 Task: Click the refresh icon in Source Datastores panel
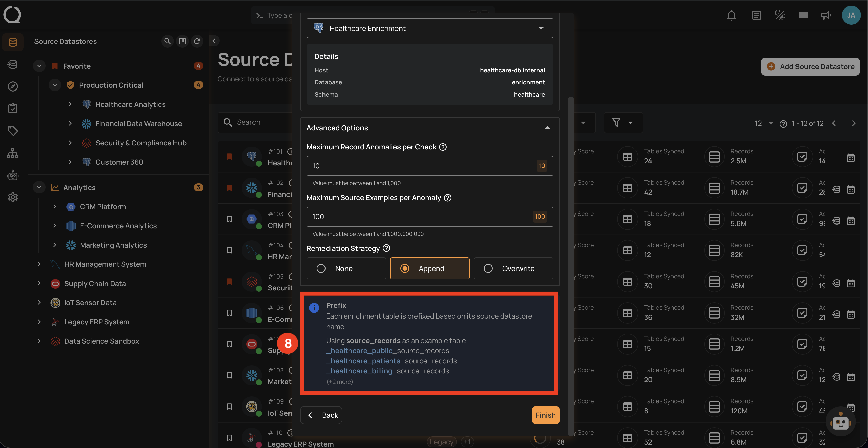197,41
